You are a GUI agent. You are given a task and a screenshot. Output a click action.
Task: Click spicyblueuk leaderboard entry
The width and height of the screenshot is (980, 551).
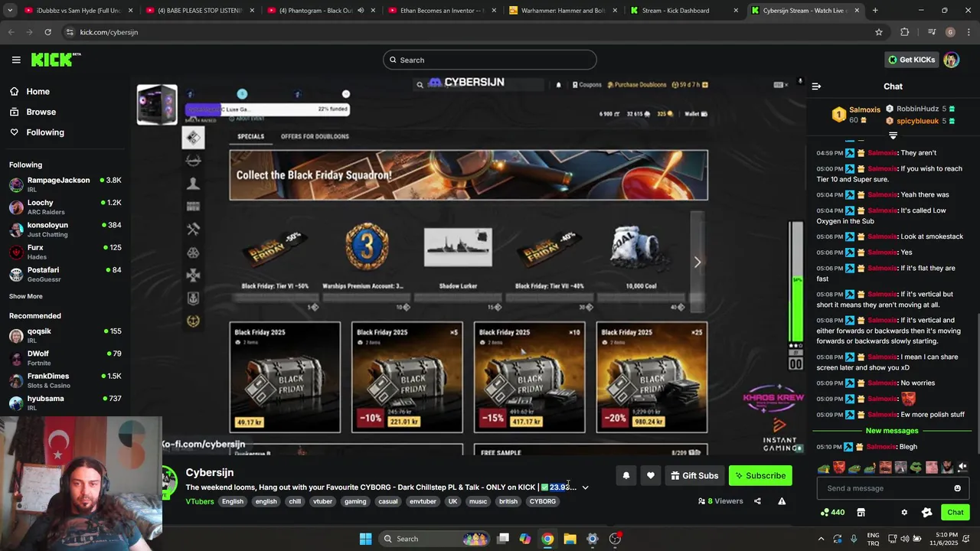click(920, 121)
